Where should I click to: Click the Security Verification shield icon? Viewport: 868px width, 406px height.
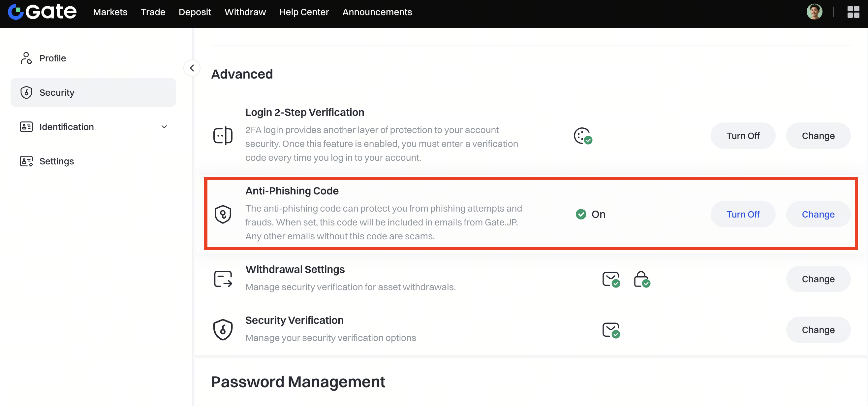coord(223,329)
